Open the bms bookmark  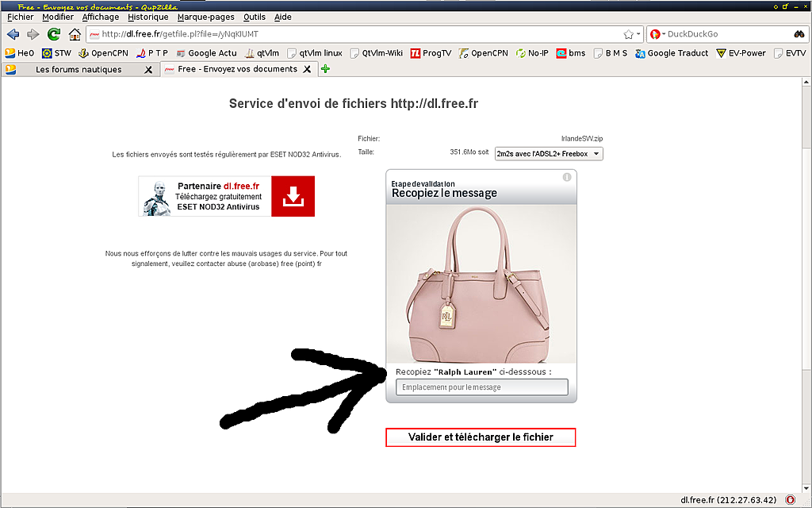pyautogui.click(x=571, y=53)
